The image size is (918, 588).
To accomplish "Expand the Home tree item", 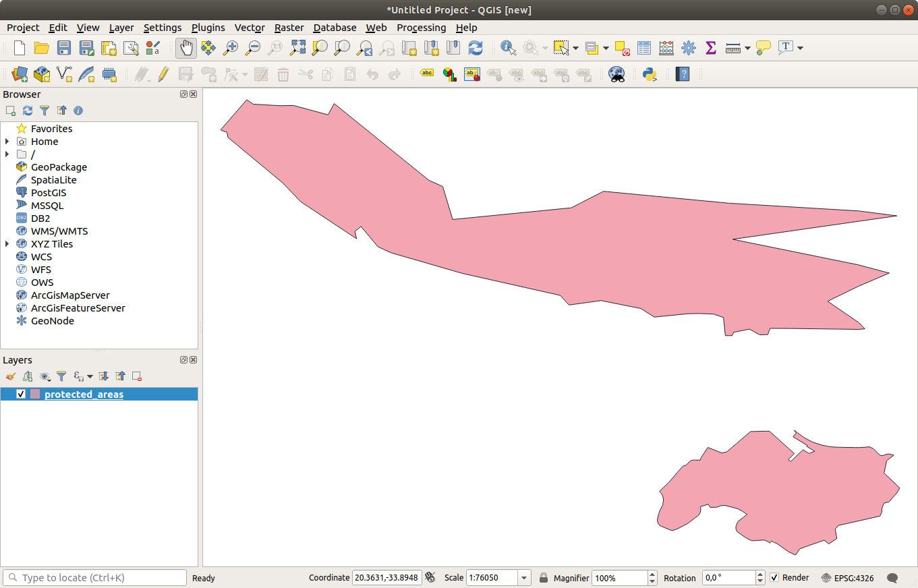I will 7,142.
